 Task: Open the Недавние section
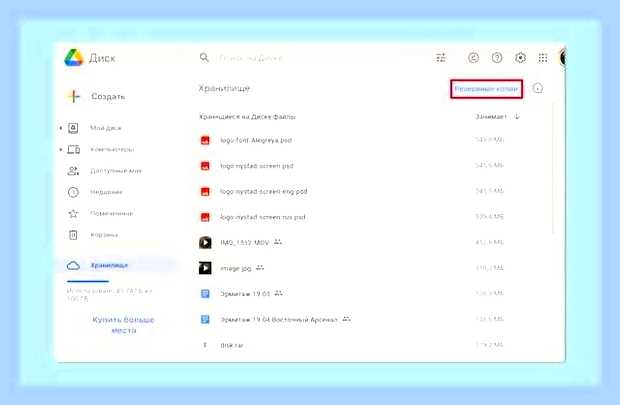106,192
